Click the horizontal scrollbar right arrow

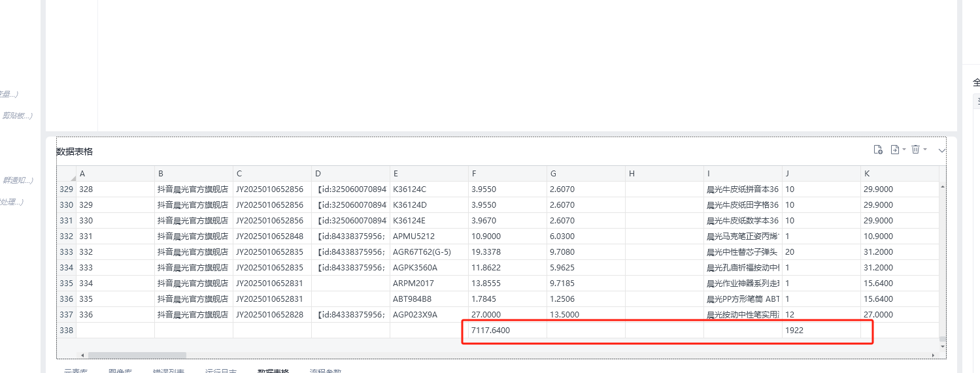(x=933, y=355)
